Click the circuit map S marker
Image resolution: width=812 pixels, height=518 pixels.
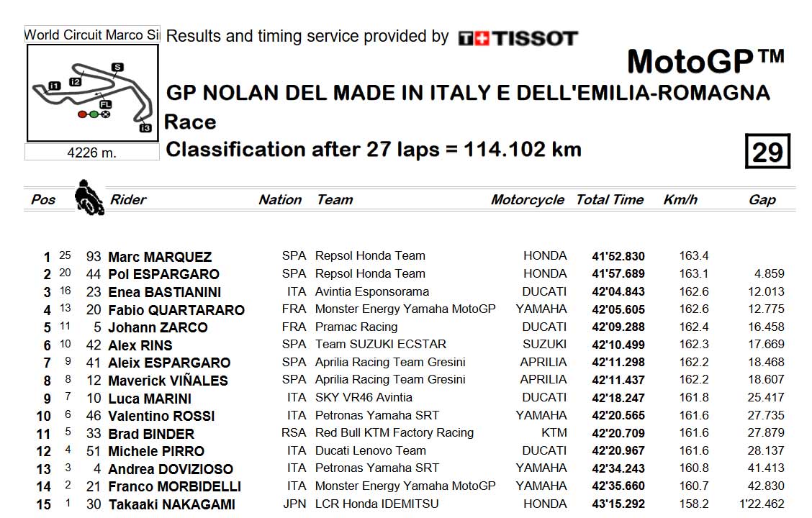(x=117, y=68)
